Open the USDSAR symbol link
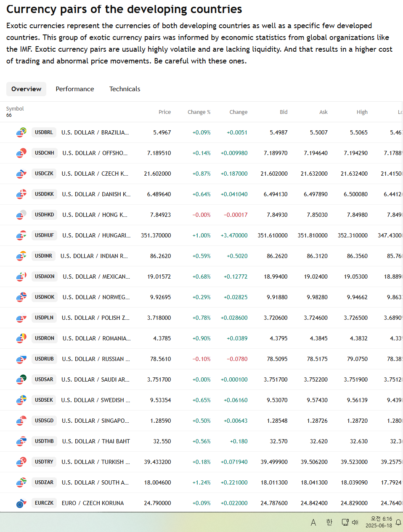The image size is (403, 532). point(44,379)
